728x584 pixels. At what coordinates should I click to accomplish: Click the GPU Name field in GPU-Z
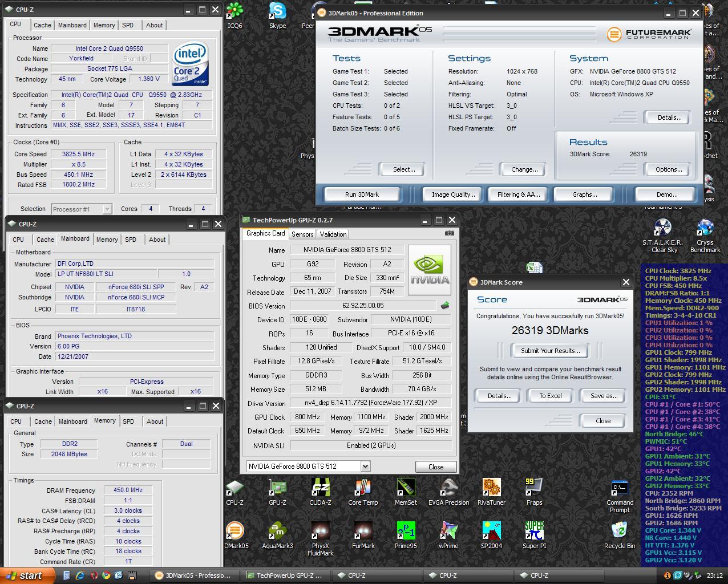tap(347, 250)
